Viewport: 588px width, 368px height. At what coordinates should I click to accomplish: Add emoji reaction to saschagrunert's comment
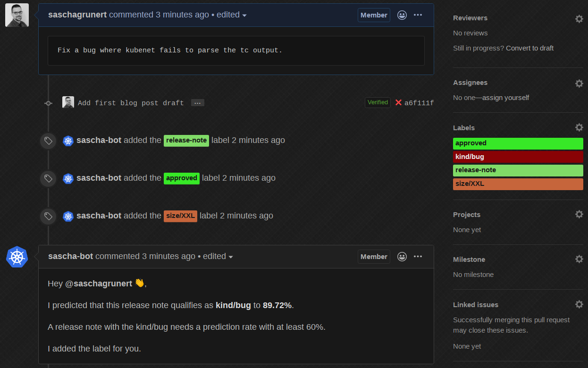click(x=402, y=15)
